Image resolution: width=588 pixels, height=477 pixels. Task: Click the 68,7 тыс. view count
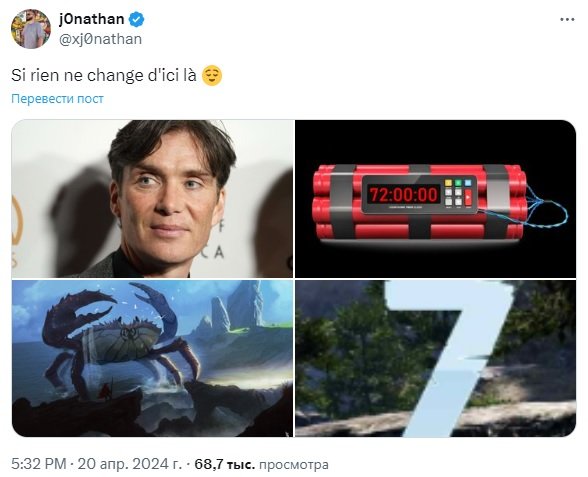click(225, 465)
